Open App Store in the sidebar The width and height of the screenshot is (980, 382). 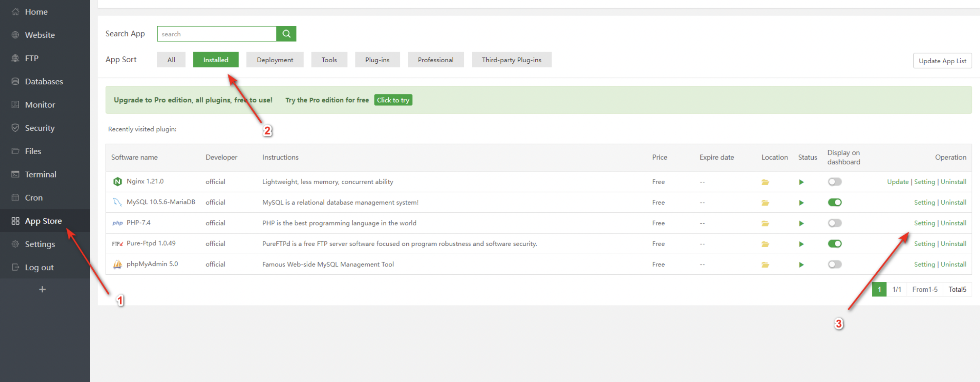[43, 221]
